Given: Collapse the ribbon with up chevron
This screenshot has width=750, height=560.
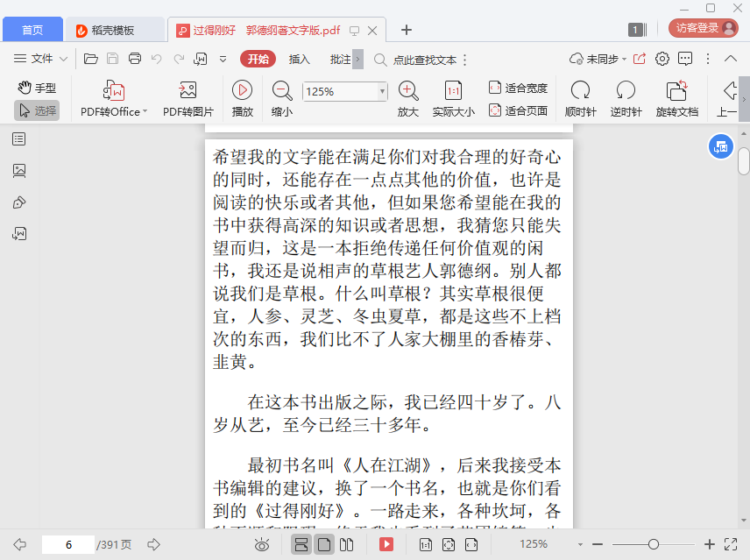Looking at the screenshot, I should 731,59.
